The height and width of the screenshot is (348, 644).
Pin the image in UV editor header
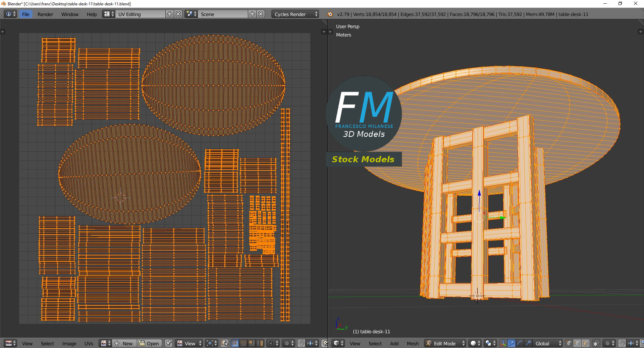pyautogui.click(x=168, y=343)
